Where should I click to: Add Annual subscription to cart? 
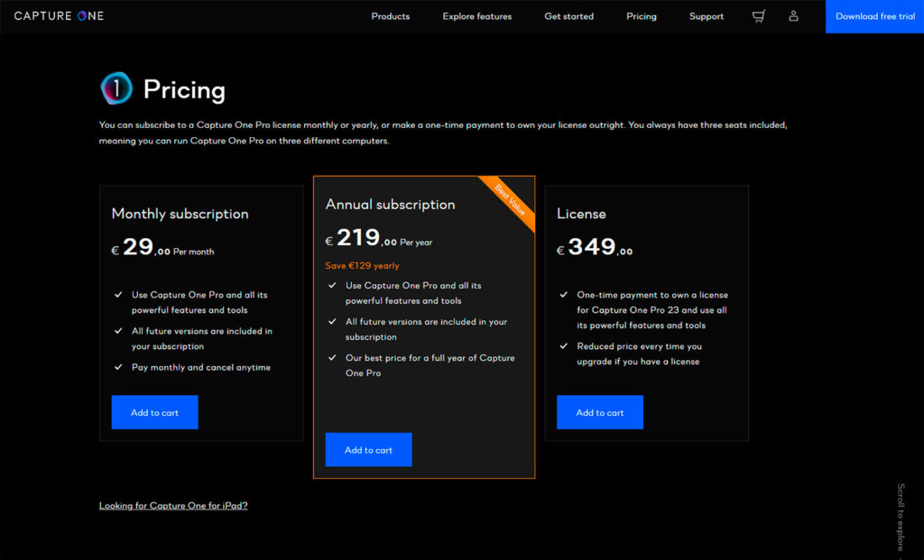pos(368,450)
